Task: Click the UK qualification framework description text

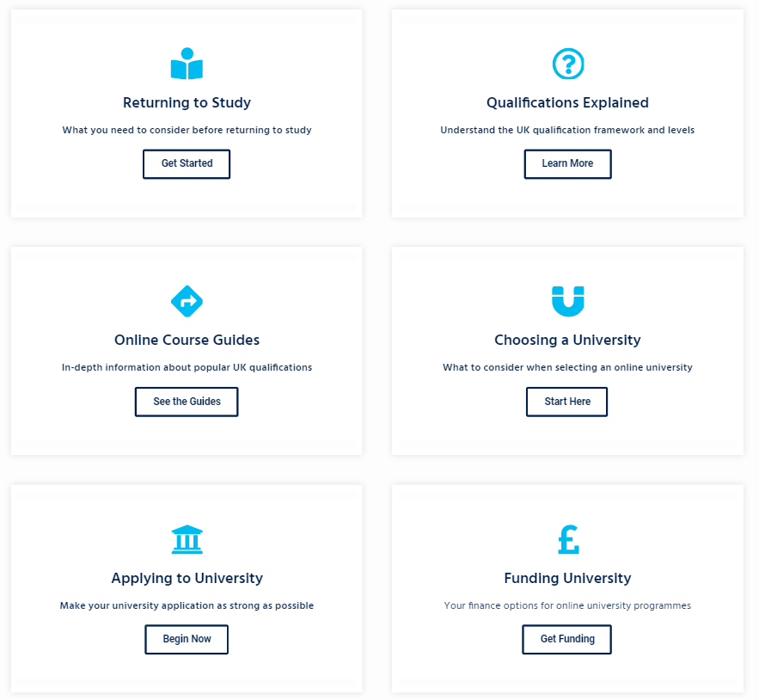Action: coord(567,130)
